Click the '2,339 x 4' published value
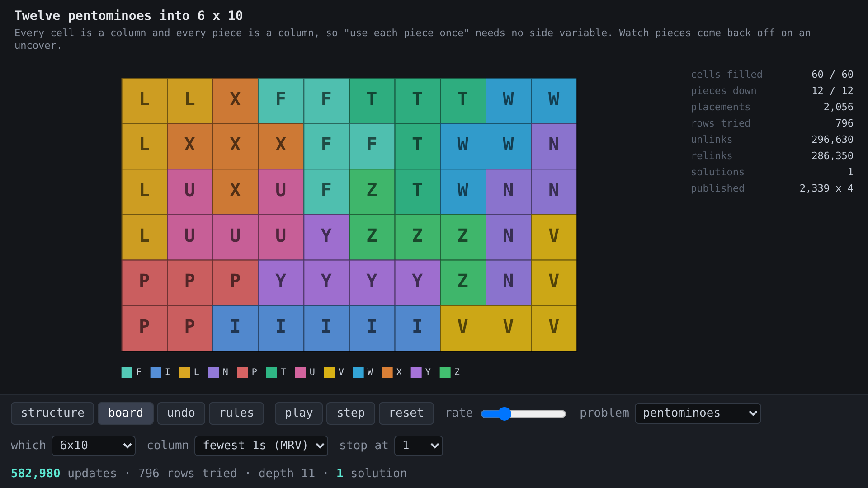Screen dimensions: 868x488 click(826, 188)
